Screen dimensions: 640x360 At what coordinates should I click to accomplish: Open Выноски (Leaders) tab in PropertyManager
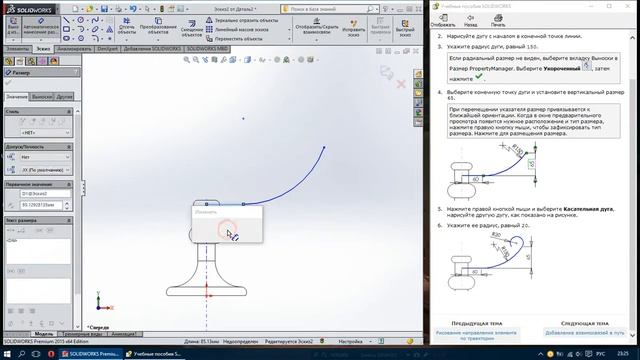42,97
